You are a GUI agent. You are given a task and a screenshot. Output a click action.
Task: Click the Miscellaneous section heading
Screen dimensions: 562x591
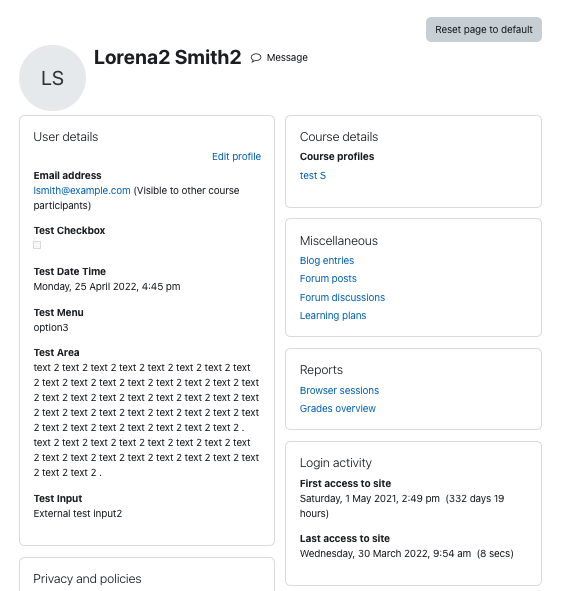[x=338, y=241]
